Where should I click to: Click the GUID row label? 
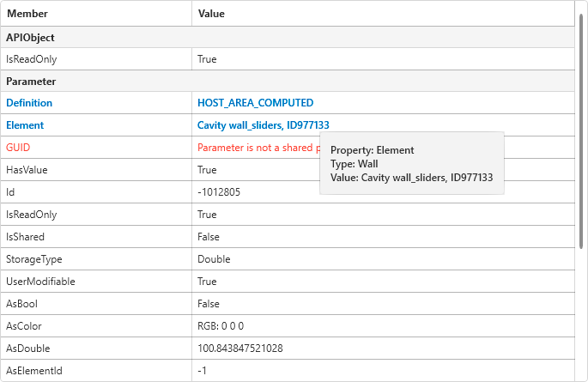(18, 148)
